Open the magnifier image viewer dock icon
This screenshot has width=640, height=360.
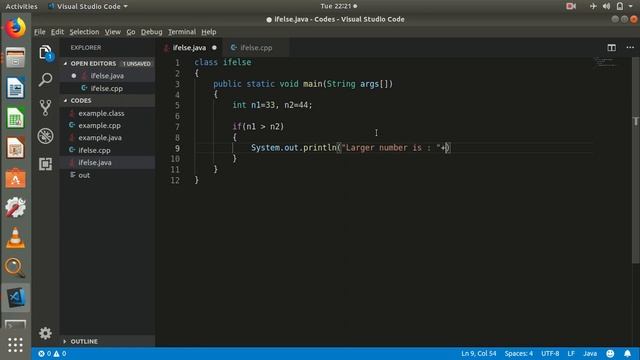(x=16, y=268)
